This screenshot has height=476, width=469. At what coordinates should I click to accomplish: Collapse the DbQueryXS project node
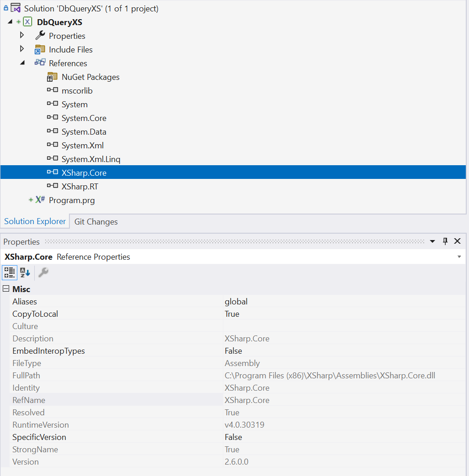[10, 21]
